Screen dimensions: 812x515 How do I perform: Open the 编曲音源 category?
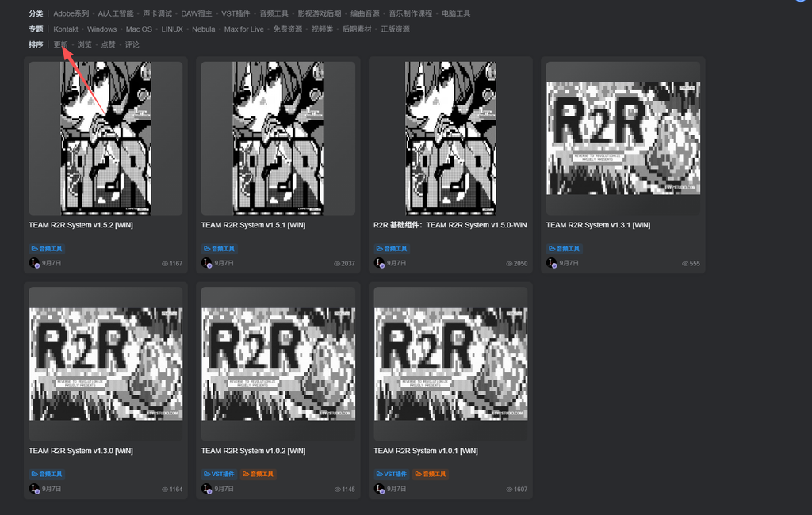(x=365, y=13)
